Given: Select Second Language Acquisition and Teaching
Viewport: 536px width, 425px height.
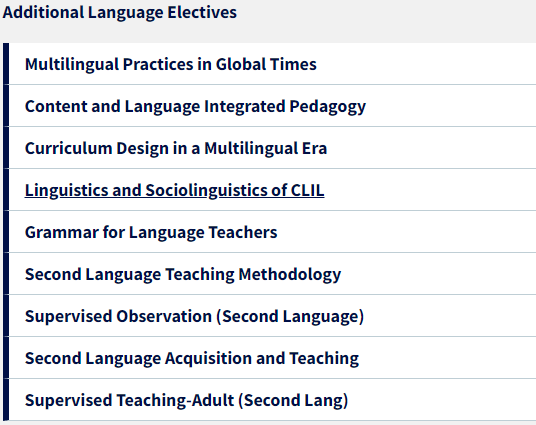Looking at the screenshot, I should (192, 358).
